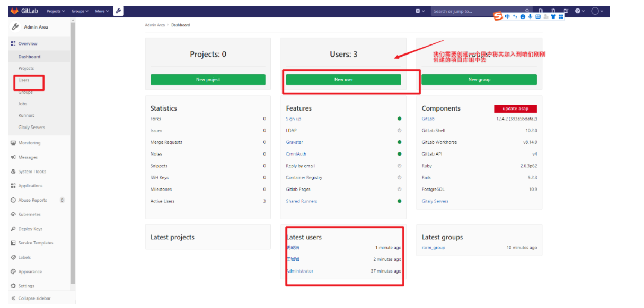
Task: Click the search magnifier icon
Action: [x=527, y=11]
